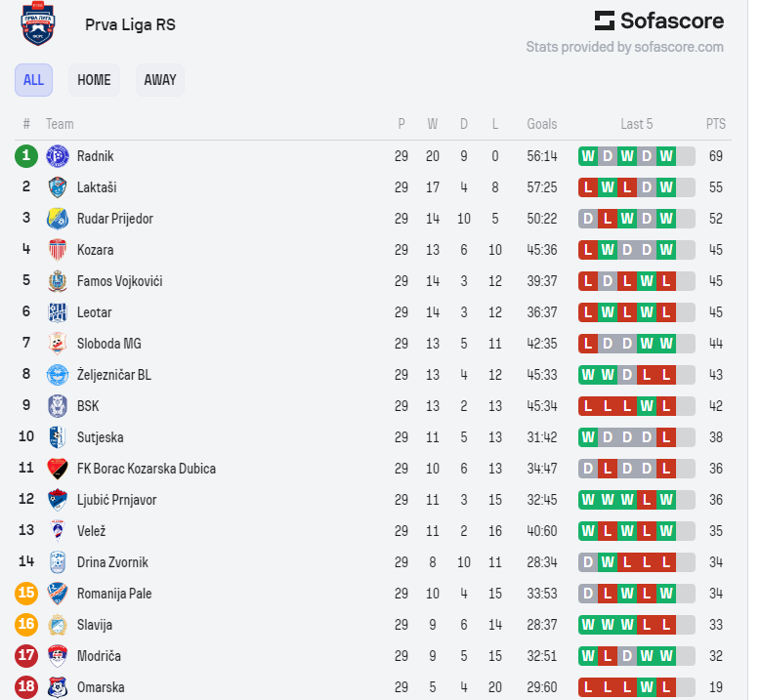
Task: Click the Sofascore logo
Action: (x=659, y=21)
